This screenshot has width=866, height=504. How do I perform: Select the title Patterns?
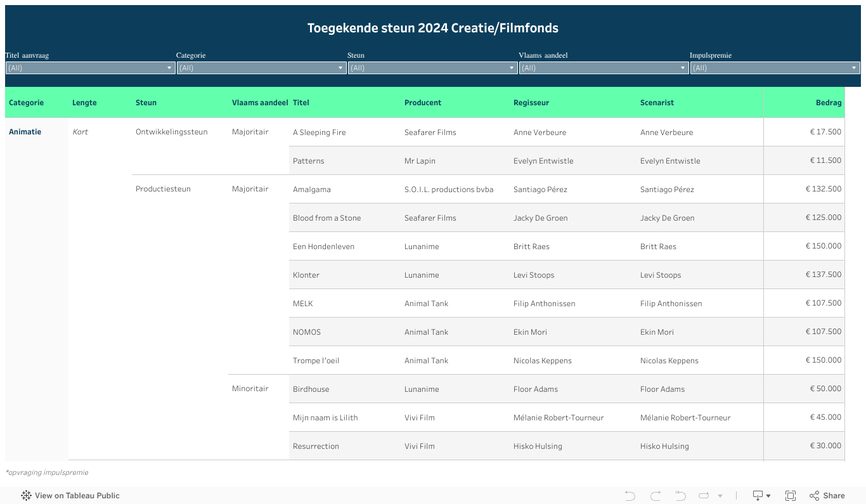tap(309, 161)
